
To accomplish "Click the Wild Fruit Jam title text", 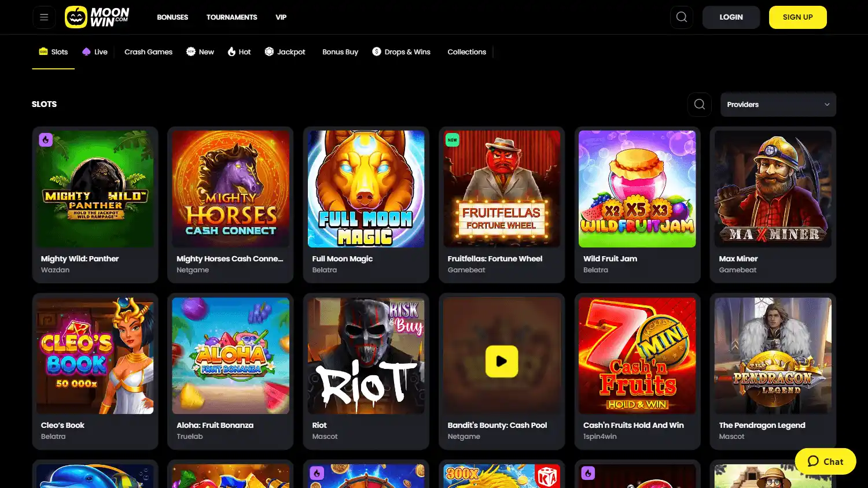I will 610,258.
